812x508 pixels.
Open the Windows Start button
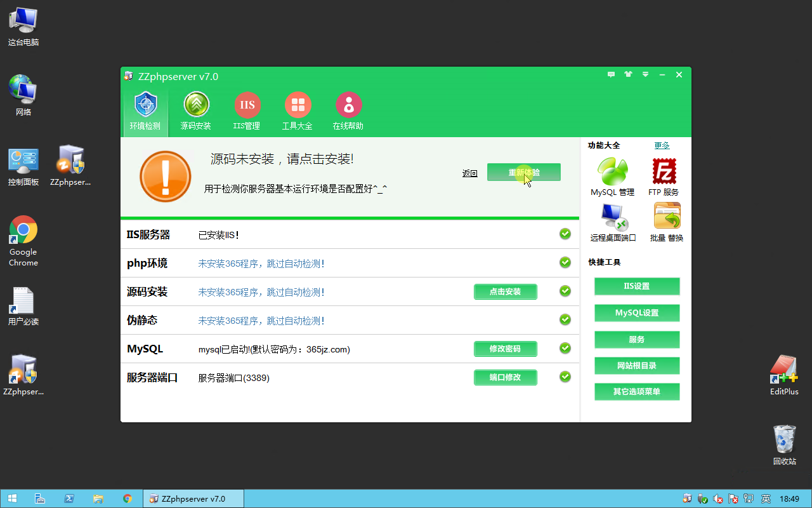coord(12,498)
